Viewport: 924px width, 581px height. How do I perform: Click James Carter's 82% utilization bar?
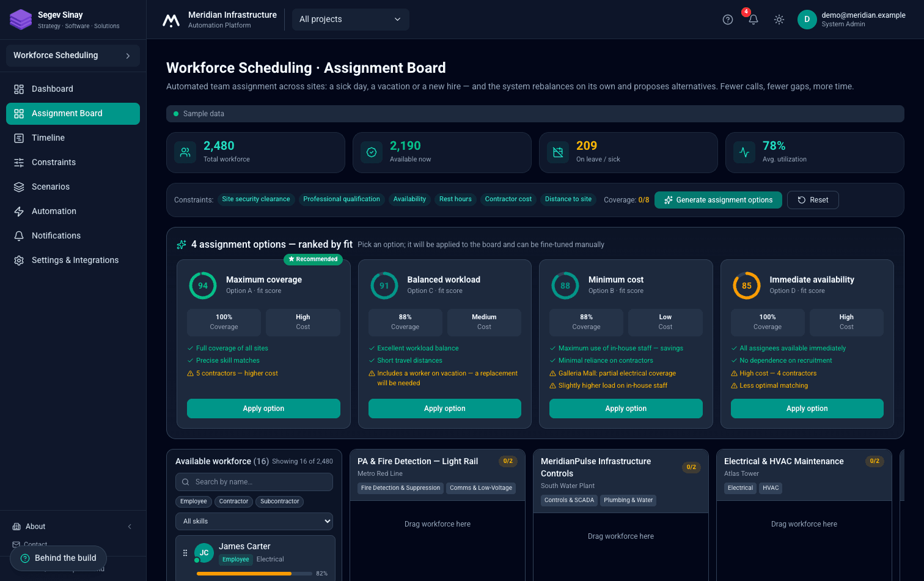tap(254, 574)
